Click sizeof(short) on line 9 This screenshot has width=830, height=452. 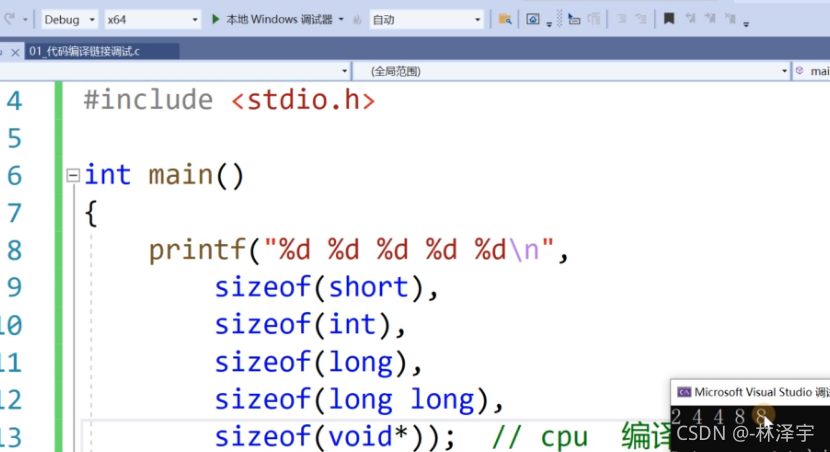(x=319, y=287)
